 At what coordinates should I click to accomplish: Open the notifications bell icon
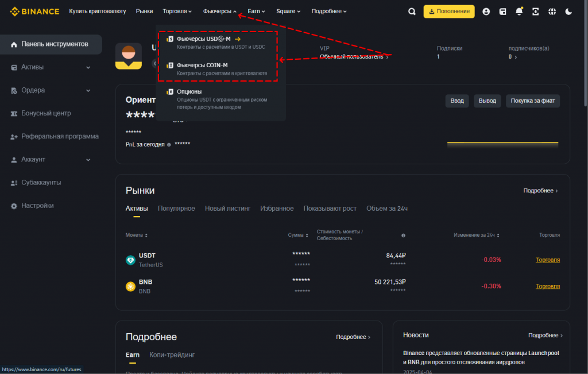519,11
